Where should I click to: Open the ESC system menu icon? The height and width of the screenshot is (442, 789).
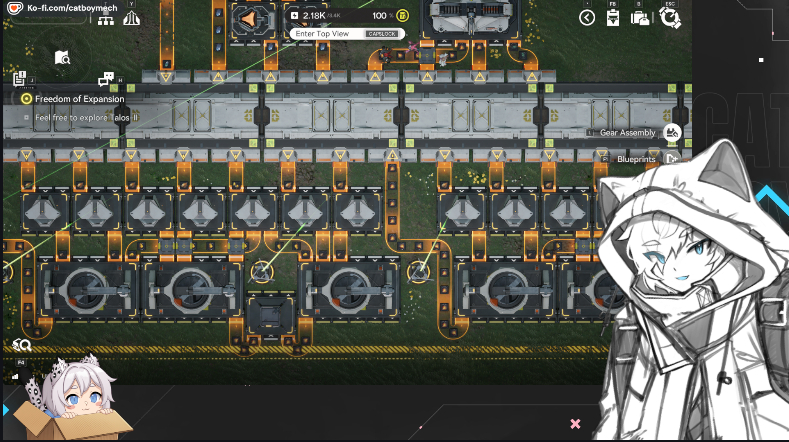click(670, 17)
